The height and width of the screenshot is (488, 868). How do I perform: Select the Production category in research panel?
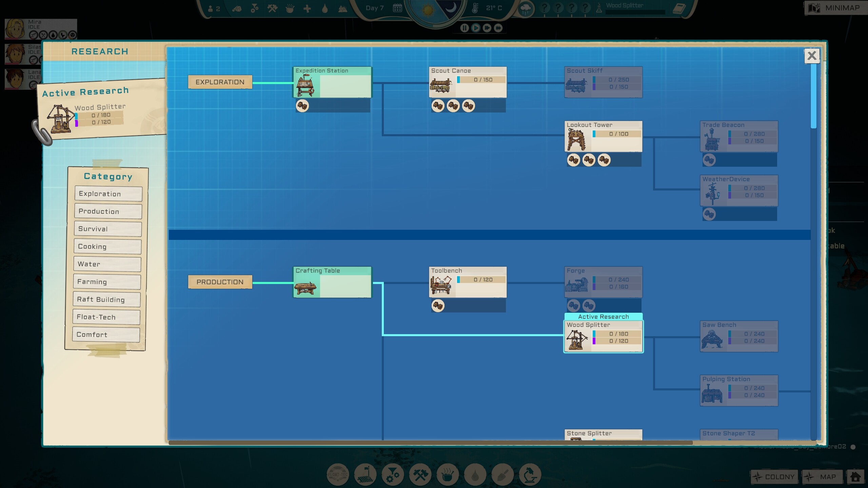[x=107, y=211]
